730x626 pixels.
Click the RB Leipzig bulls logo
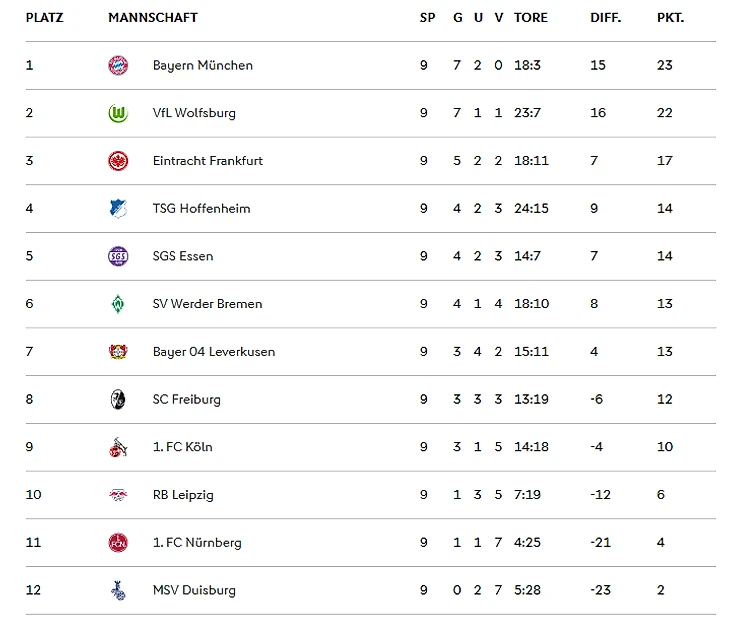pos(118,495)
